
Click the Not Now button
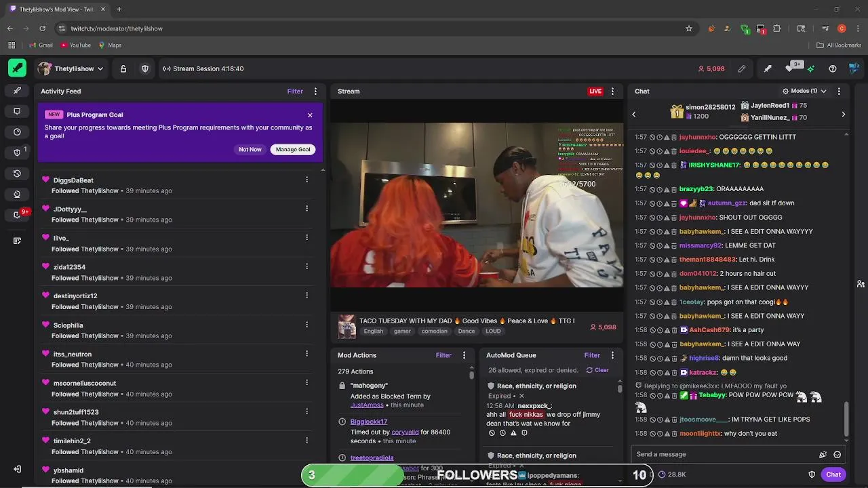[x=250, y=149]
